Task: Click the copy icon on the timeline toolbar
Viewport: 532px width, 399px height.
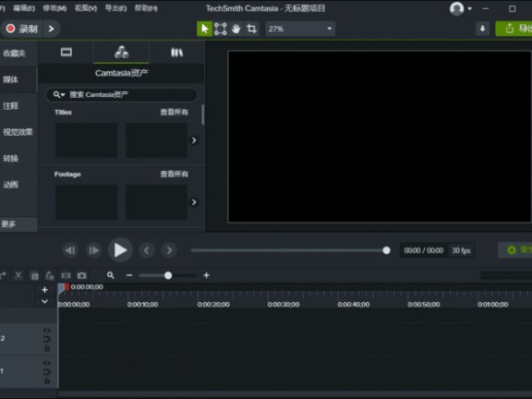Action: click(x=34, y=276)
